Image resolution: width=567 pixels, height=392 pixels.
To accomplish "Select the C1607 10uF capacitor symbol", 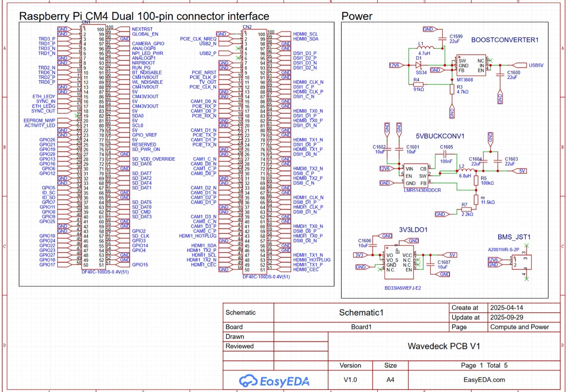I will click(431, 264).
